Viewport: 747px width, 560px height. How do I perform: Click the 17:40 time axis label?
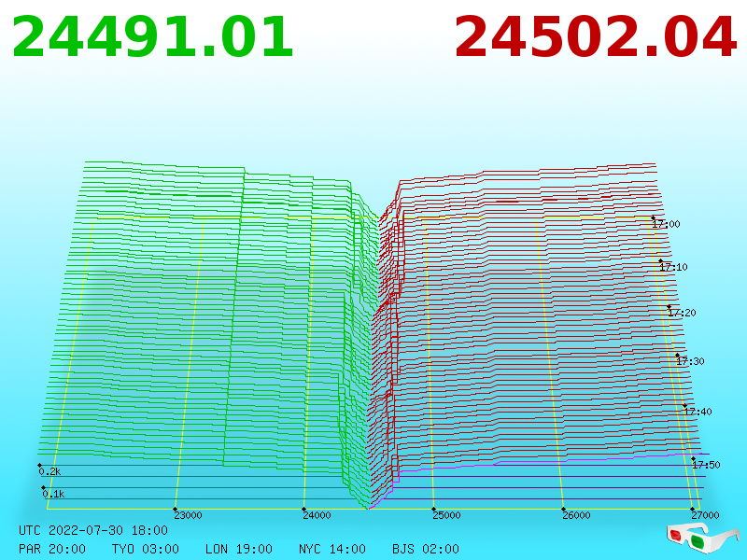click(x=698, y=412)
